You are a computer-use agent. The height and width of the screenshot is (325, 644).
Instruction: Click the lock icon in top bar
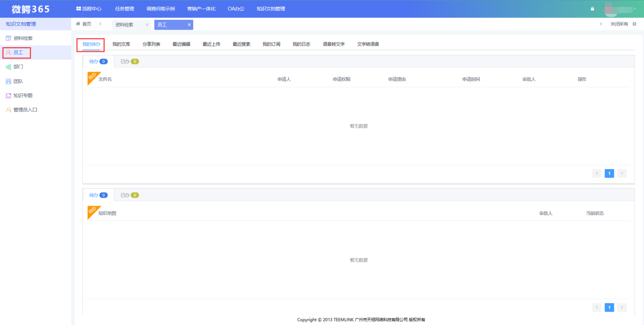(x=592, y=9)
